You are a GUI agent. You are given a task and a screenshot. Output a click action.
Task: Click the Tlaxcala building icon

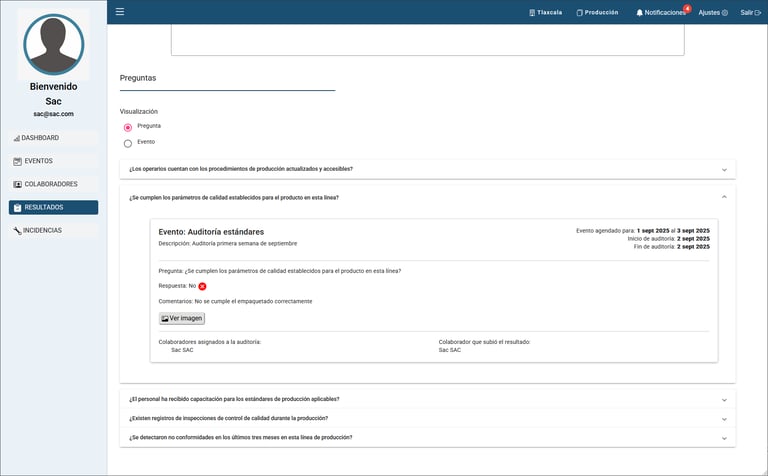(532, 13)
